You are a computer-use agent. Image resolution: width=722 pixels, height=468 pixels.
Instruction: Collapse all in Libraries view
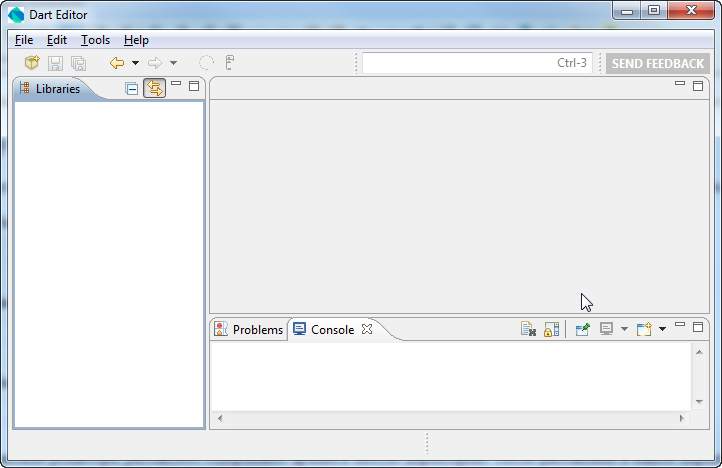[x=132, y=88]
